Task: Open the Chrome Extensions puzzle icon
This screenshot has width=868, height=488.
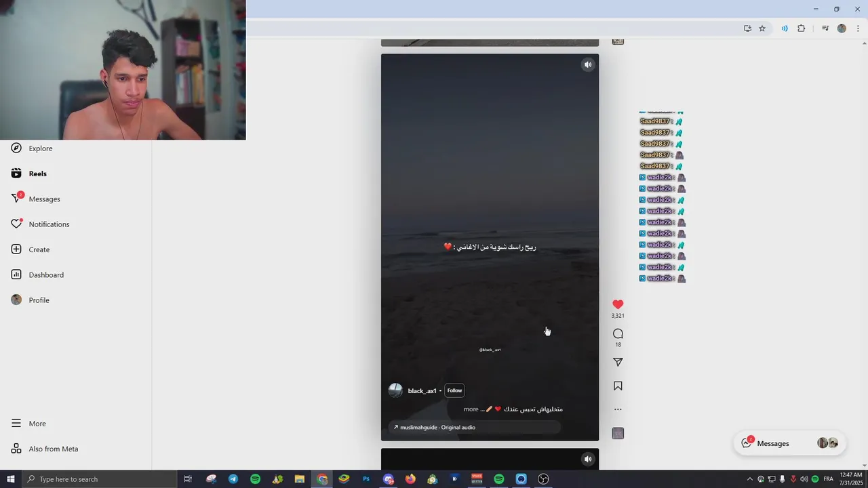Action: pos(802,28)
